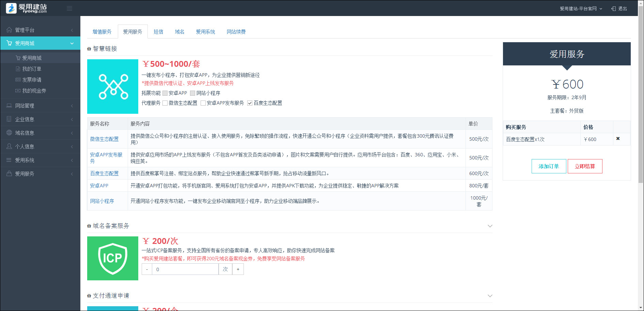
Task: Open the 网站续费 tab
Action: (x=236, y=32)
